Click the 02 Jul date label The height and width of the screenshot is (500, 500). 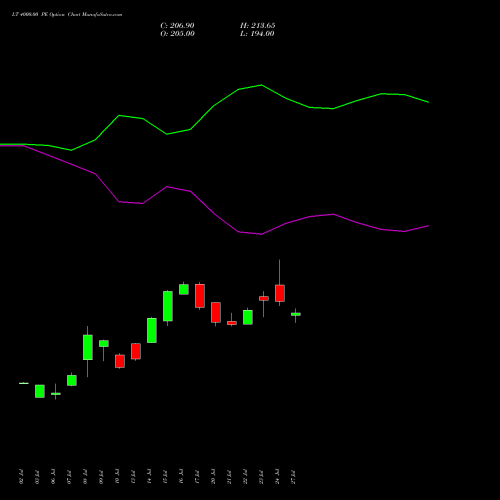[22, 477]
